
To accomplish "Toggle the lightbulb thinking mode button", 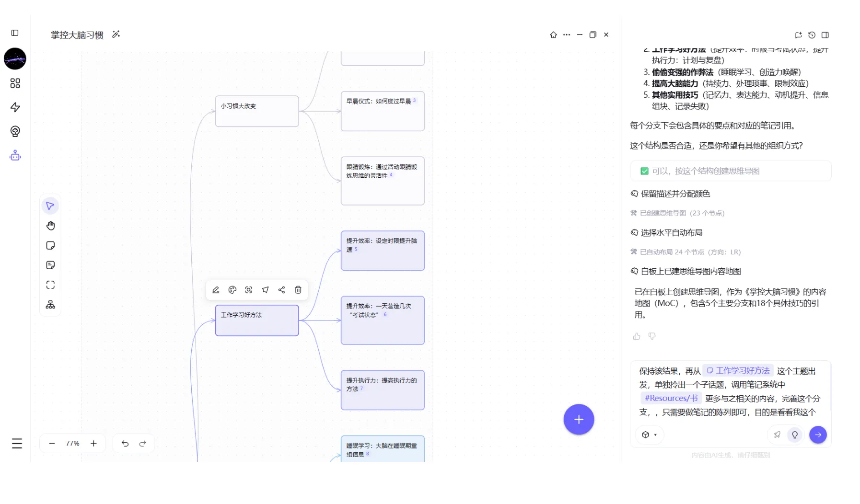I will [x=794, y=435].
